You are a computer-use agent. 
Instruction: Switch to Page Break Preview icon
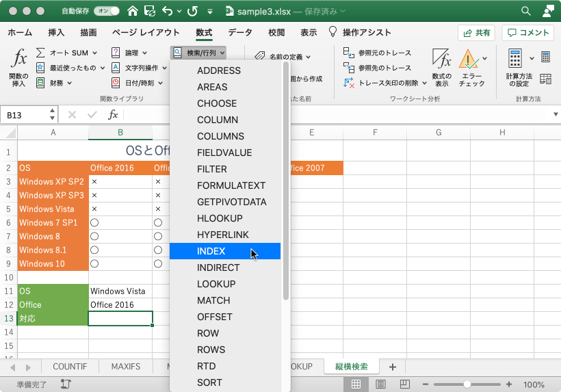point(404,384)
